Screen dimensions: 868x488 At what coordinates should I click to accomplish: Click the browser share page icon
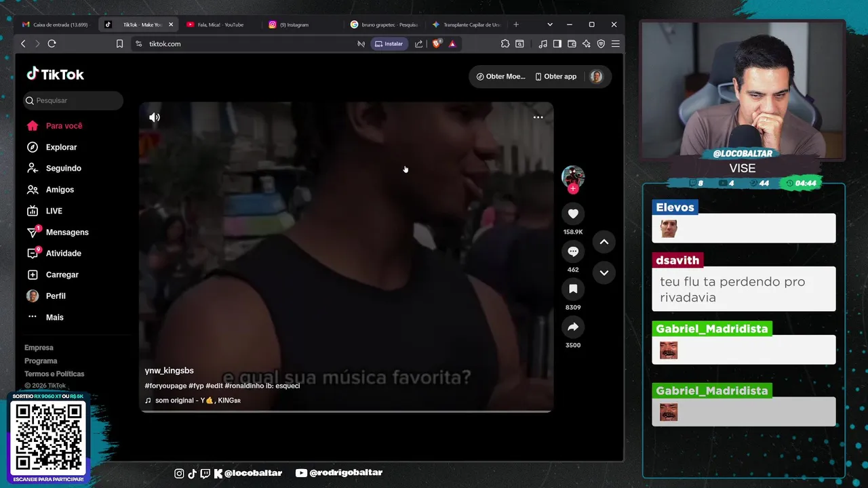[418, 43]
